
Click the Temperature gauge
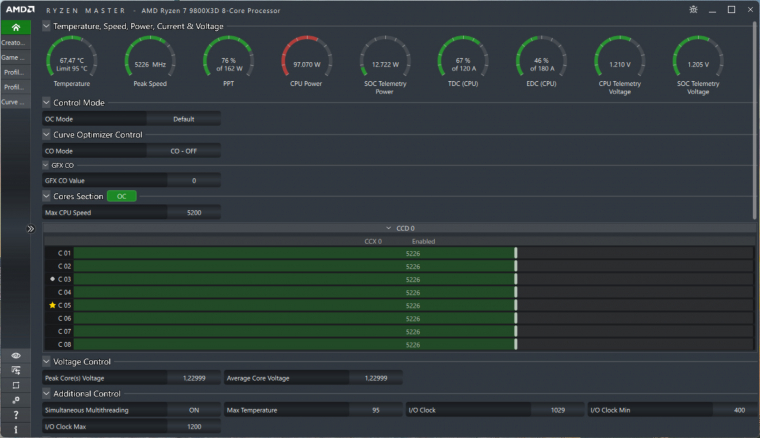point(72,61)
